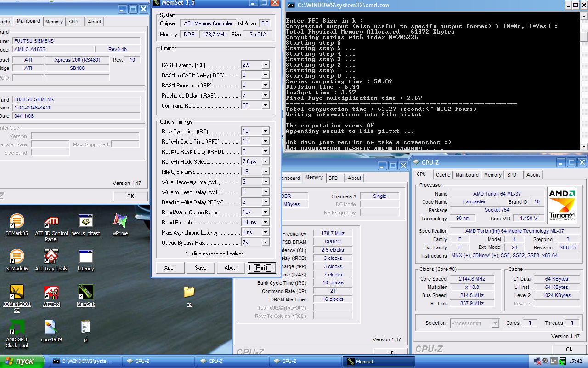Open the Idle Cycle Limit dropdown

pos(265,172)
